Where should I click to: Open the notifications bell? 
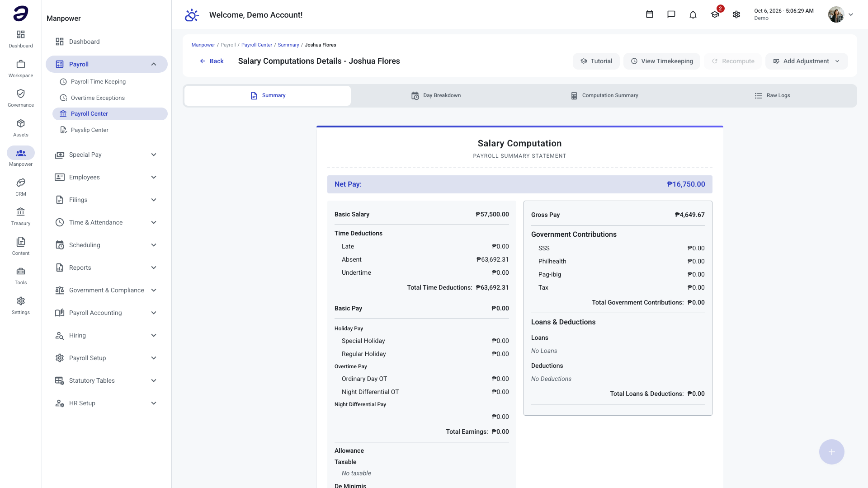693,14
